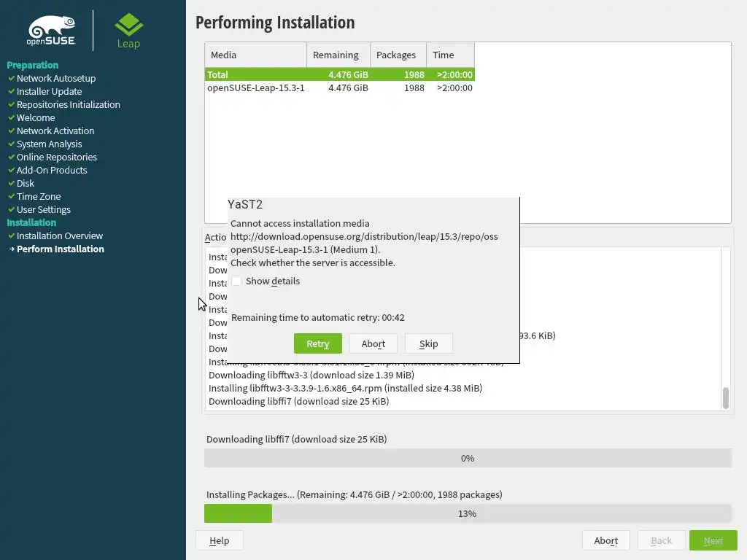Click the checkmark beside Network Autosetup
747x560 pixels.
click(11, 78)
